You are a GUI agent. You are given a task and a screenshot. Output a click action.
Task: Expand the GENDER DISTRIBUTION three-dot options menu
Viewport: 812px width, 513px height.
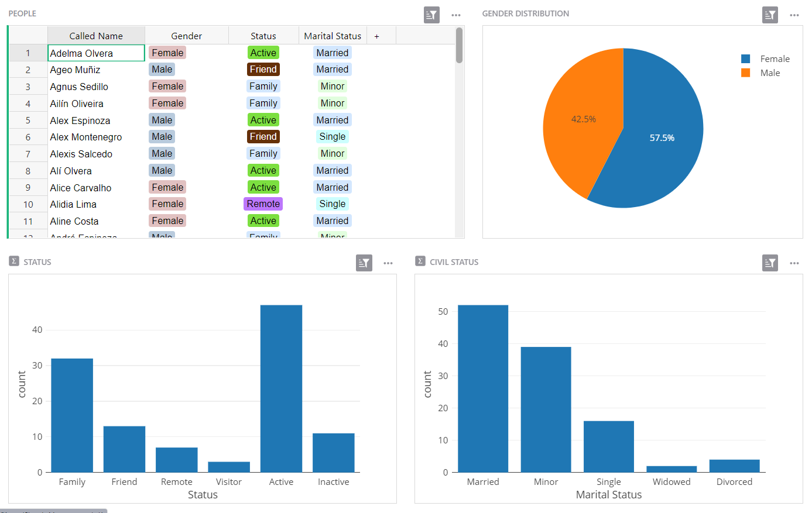(x=794, y=15)
